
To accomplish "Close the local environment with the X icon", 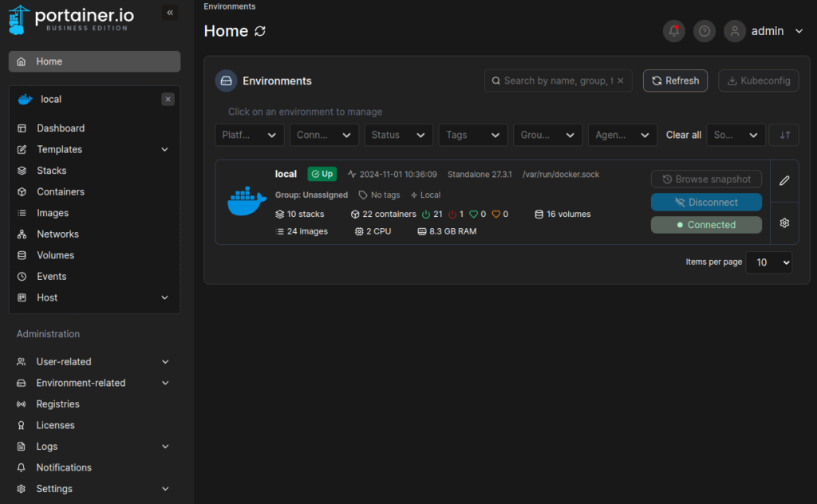I will point(168,99).
